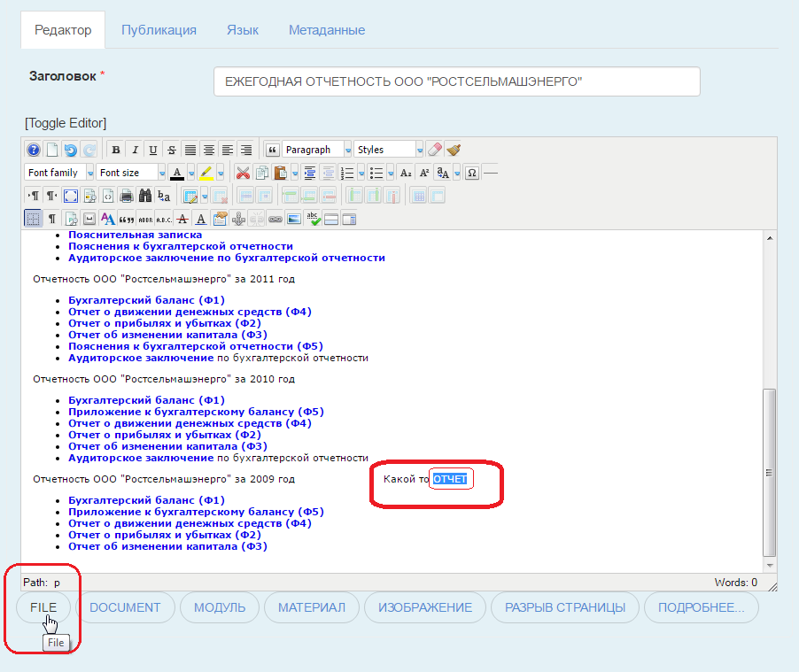This screenshot has width=799, height=672.
Task: Click the [Toggle Editor] link
Action: (x=66, y=123)
